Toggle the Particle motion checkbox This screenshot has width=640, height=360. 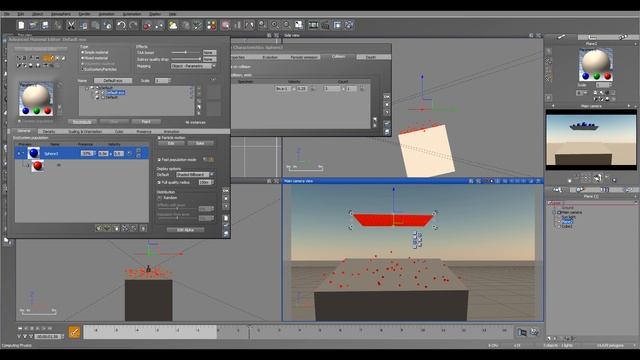tap(159, 138)
